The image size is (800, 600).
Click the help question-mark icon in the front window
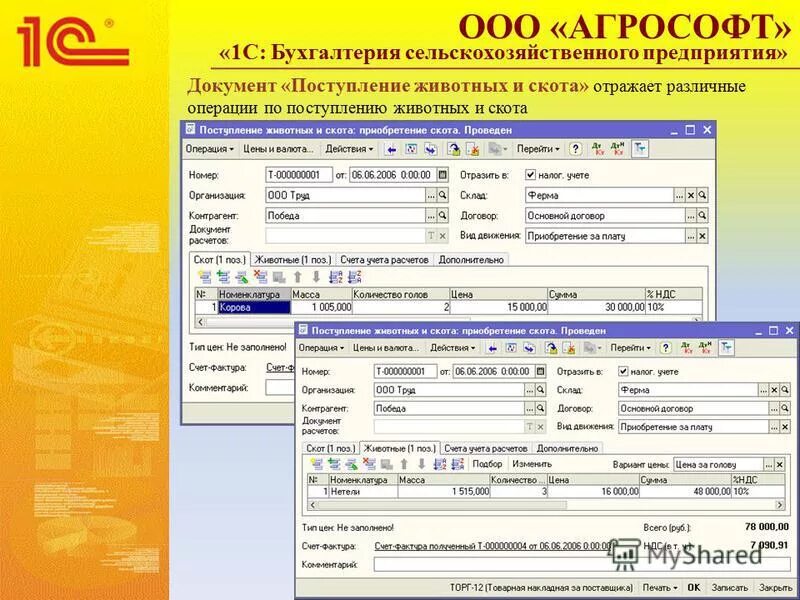tap(665, 348)
